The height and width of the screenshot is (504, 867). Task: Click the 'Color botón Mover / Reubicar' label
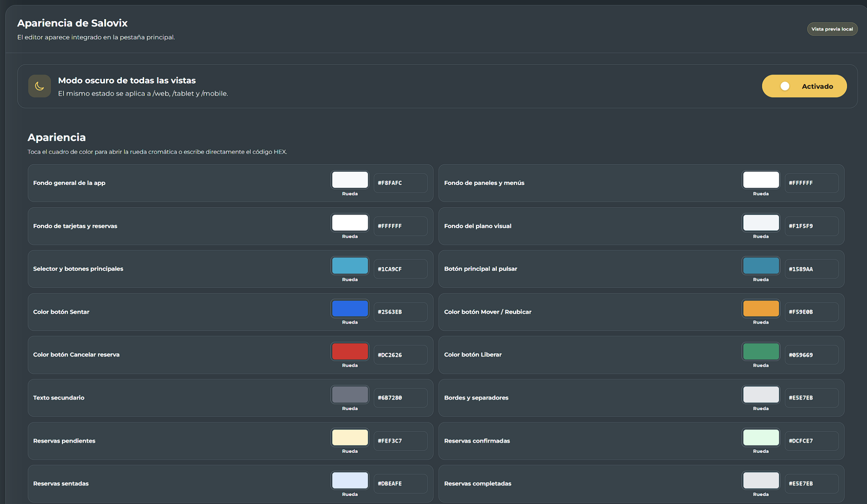click(x=488, y=312)
